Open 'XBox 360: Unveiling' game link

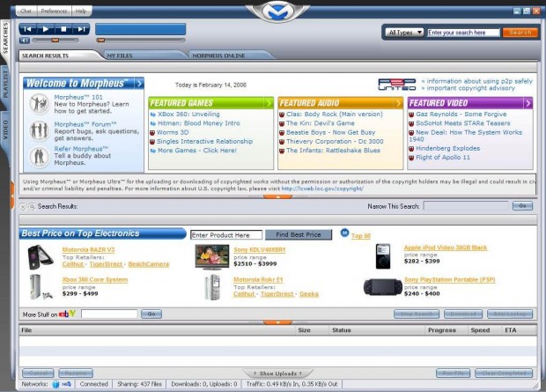(188, 115)
